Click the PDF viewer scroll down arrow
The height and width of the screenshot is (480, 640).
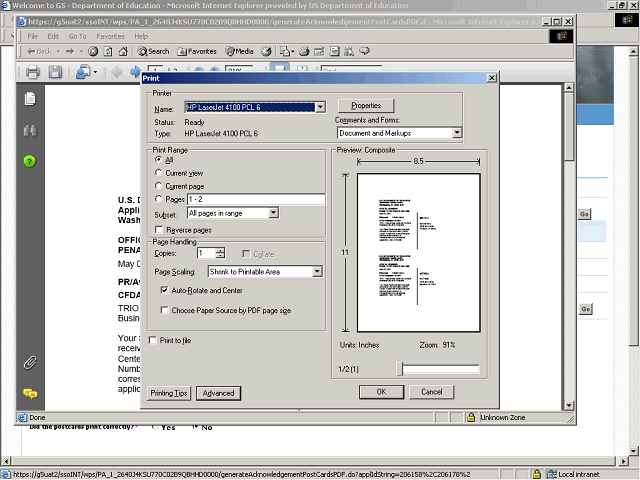(x=569, y=405)
